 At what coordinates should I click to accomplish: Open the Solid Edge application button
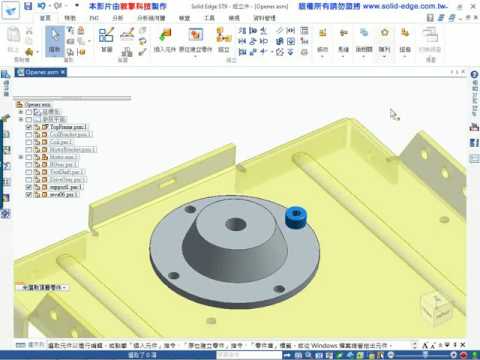point(11,10)
